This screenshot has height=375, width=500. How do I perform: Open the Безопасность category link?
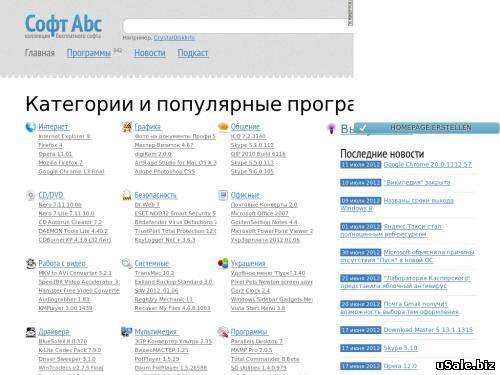click(x=155, y=195)
